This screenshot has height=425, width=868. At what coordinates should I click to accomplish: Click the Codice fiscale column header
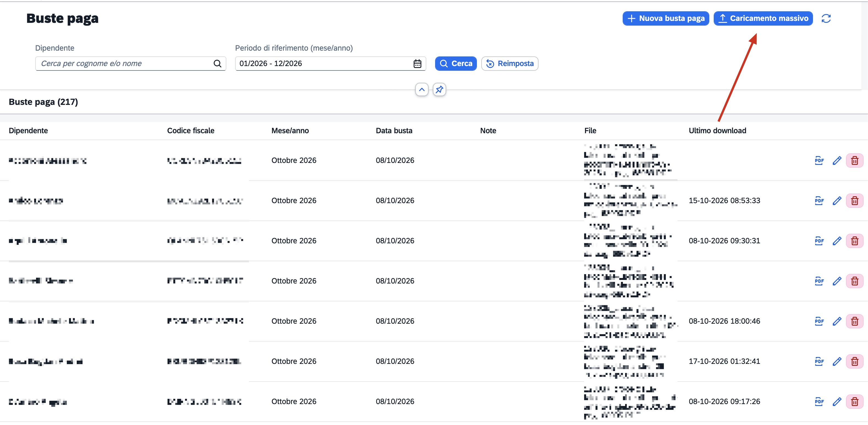click(x=191, y=130)
